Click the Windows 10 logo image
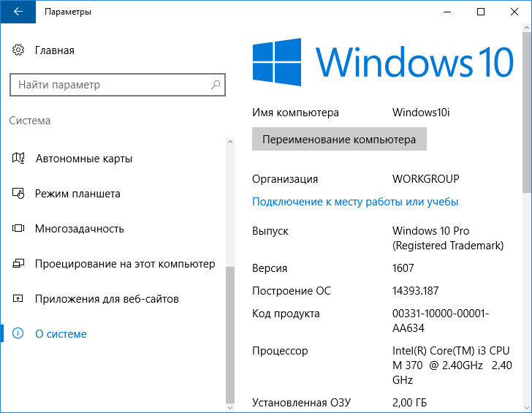This screenshot has width=532, height=413. click(383, 62)
